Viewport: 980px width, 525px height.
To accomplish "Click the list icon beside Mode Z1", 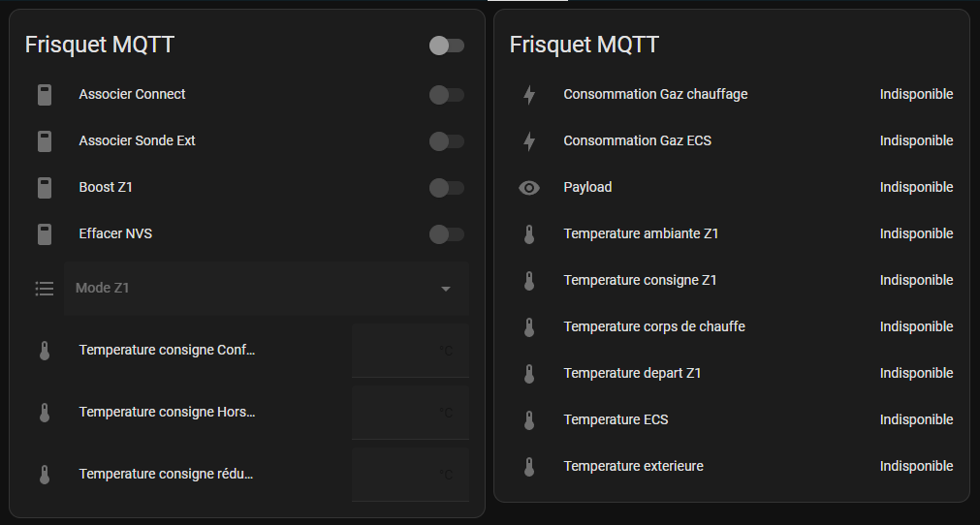I will pyautogui.click(x=45, y=289).
